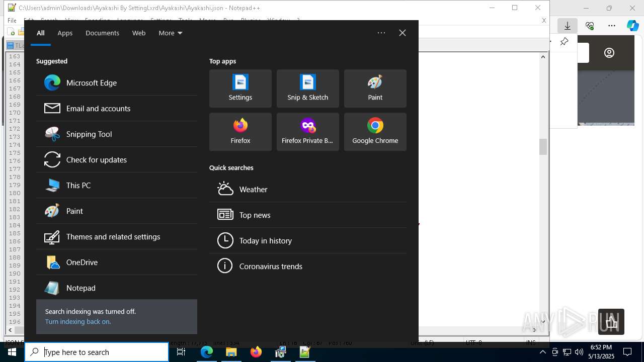Open Microsoft Edge from suggested list
This screenshot has height=362, width=644.
[x=117, y=82]
